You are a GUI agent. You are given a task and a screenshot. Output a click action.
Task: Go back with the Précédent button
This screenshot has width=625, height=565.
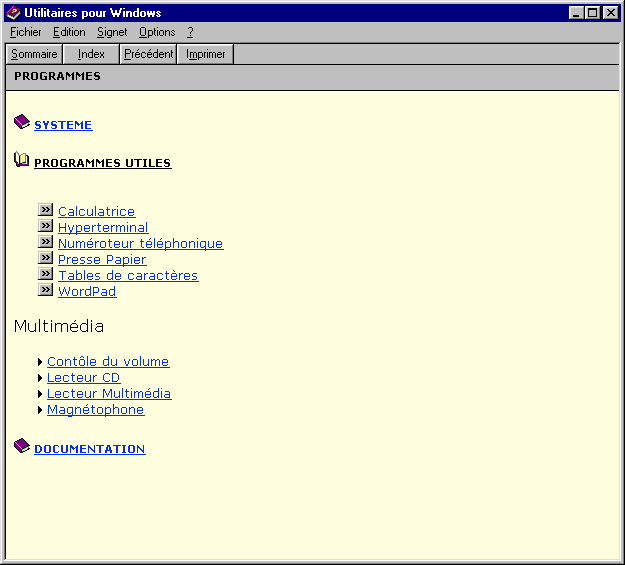pos(148,54)
